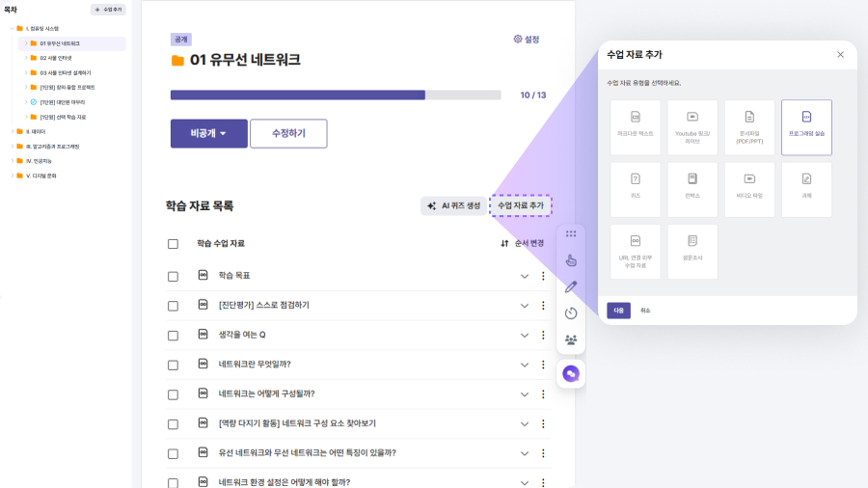The width and height of the screenshot is (868, 488).
Task: Click the AI 퀴즈 생성 button
Action: pos(453,205)
